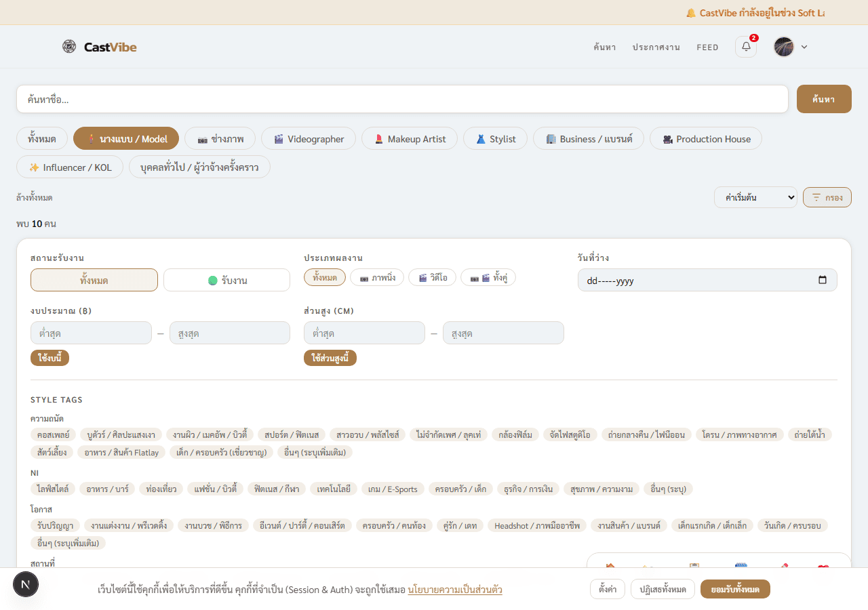This screenshot has width=868, height=610.
Task: Click the ล้างทั้งหมด clear-all link
Action: pyautogui.click(x=35, y=198)
